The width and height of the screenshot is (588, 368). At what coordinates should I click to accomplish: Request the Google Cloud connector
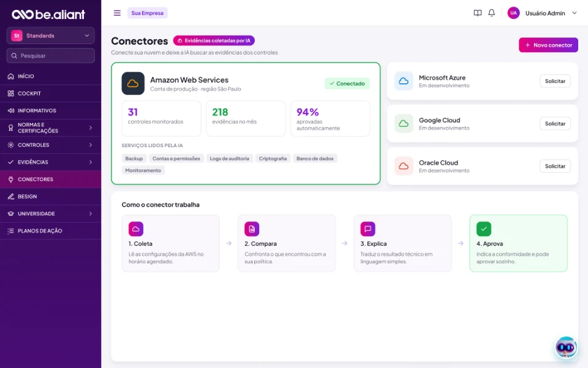click(555, 123)
